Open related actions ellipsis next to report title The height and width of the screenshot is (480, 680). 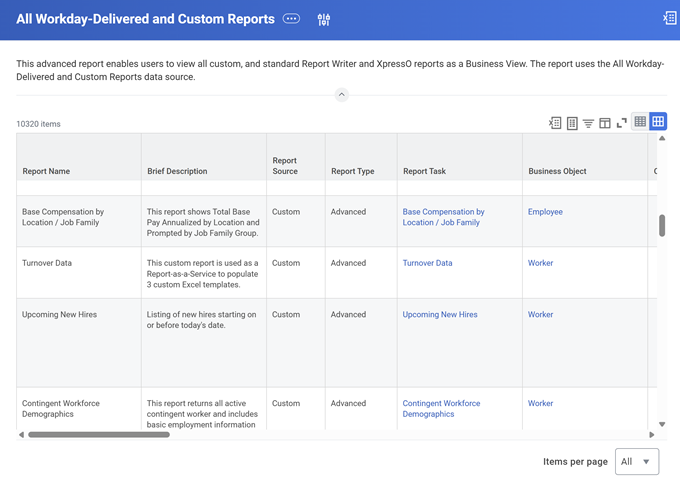pos(291,19)
